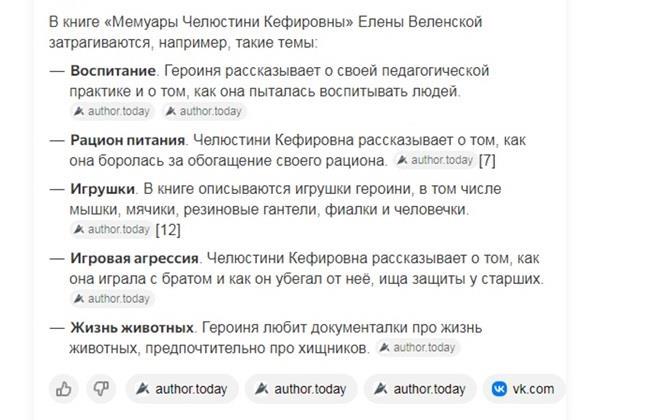665x420 pixels.
Task: Open the vk.com source chip
Action: click(x=524, y=389)
